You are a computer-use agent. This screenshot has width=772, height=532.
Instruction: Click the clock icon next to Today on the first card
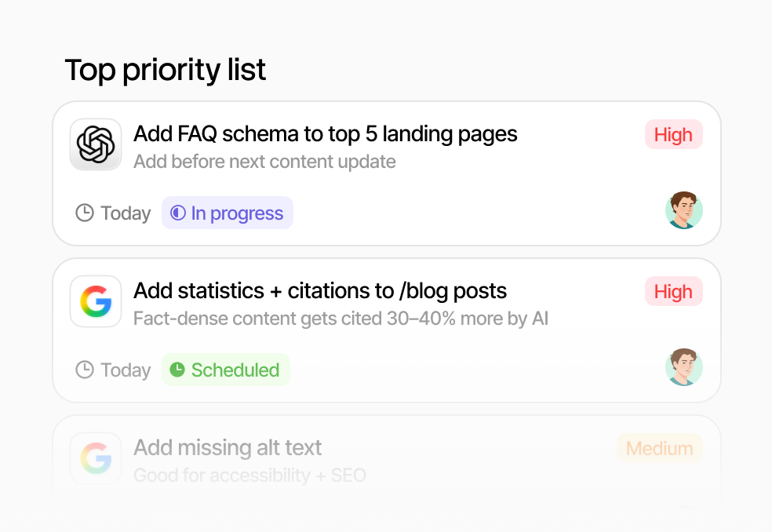[84, 213]
